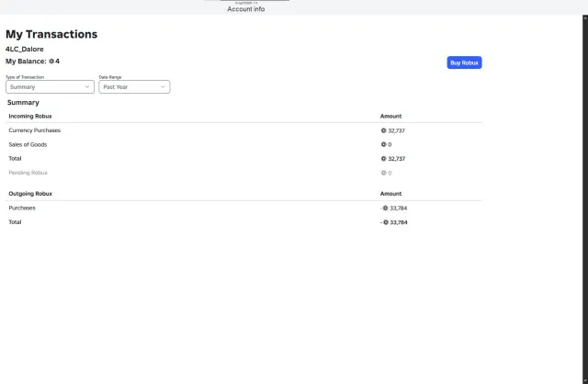Click the scrollbar up arrow
Screen dimensions: 588x384
click(x=585, y=18)
